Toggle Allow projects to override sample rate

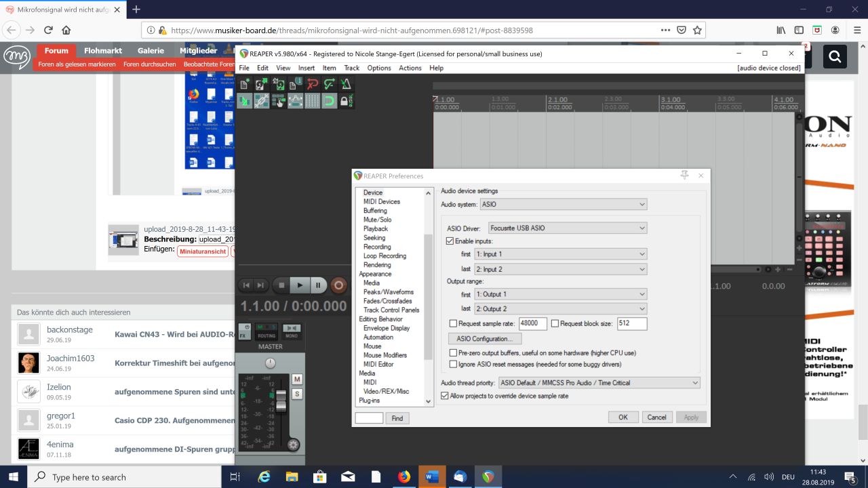[x=445, y=396]
